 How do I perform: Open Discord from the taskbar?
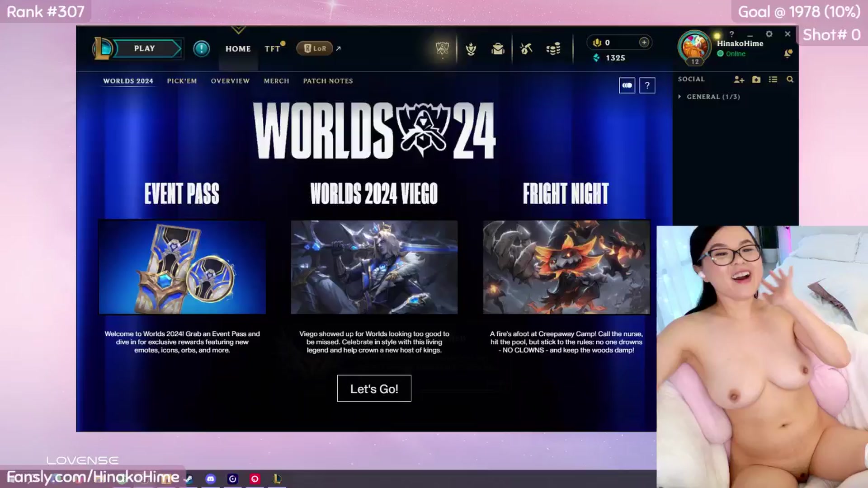point(211,479)
